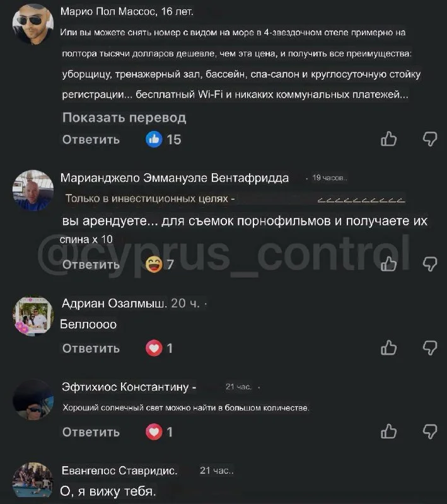The width and height of the screenshot is (447, 504).
Task: Like Адриан Озалмыш's Беллоооо comment
Action: pos(388,348)
